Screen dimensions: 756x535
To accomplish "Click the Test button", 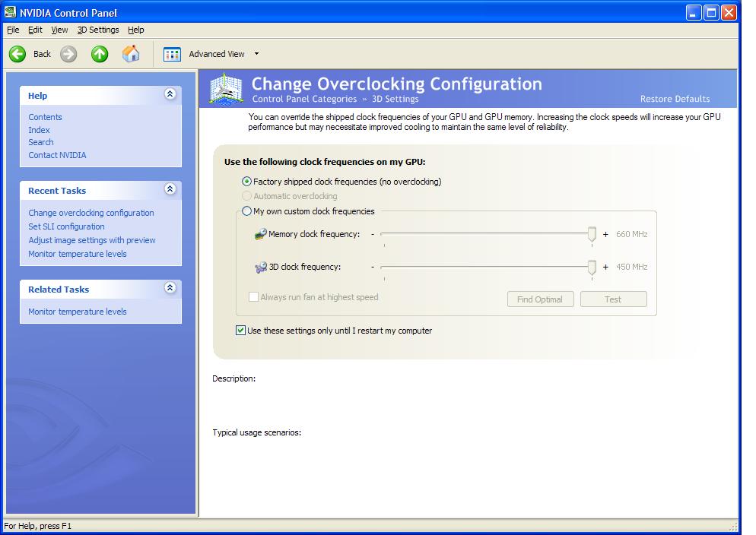I will pyautogui.click(x=613, y=299).
